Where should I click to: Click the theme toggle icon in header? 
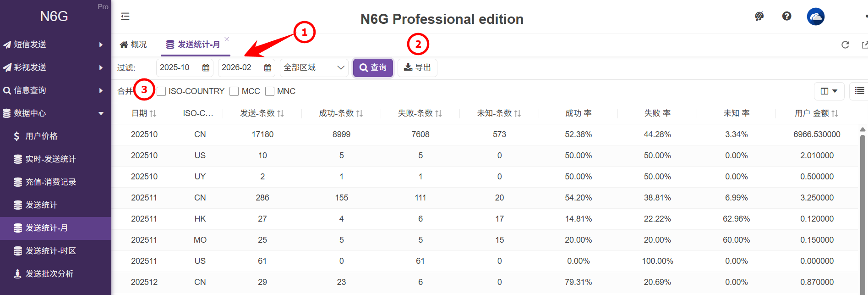tap(759, 17)
